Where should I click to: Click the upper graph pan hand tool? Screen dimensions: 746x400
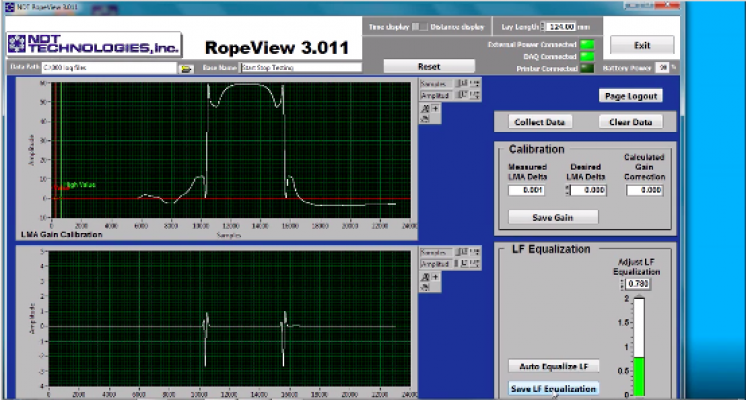(426, 118)
